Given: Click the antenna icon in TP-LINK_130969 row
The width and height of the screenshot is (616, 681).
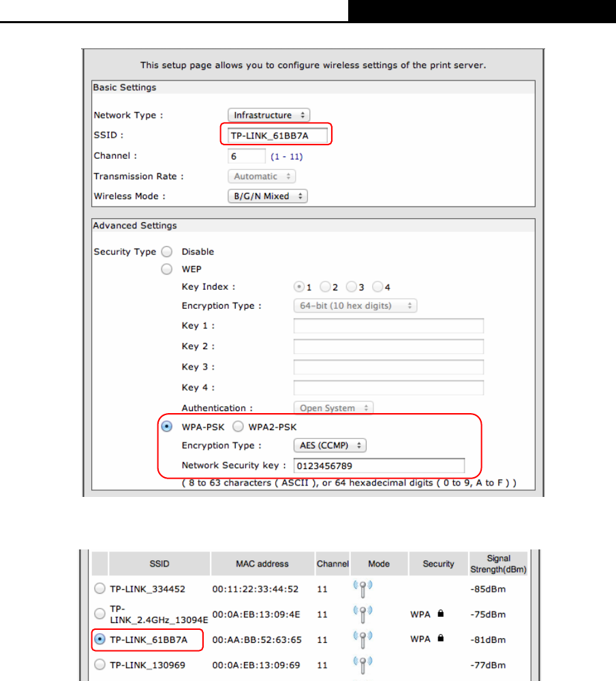Looking at the screenshot, I should pos(363,665).
